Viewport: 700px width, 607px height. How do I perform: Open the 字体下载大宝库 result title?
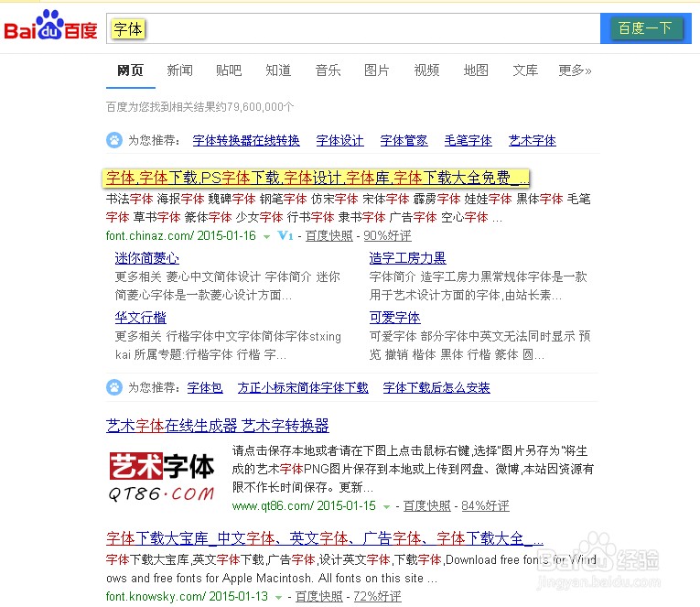click(325, 538)
